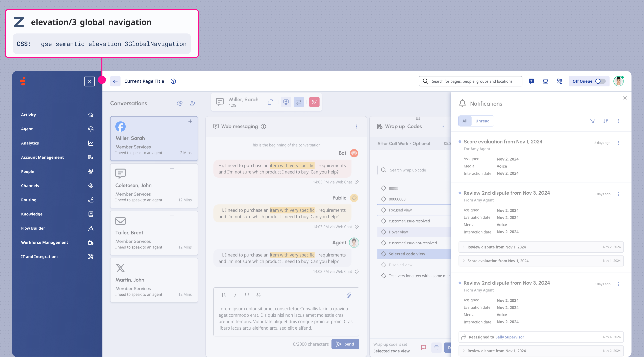Select the Focused view wrap up code

(x=400, y=210)
